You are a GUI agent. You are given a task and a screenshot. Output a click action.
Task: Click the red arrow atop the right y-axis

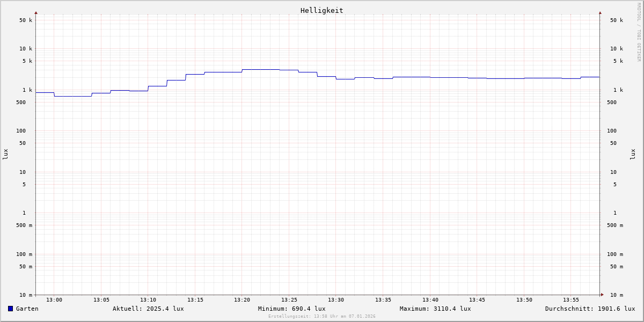tap(600, 12)
